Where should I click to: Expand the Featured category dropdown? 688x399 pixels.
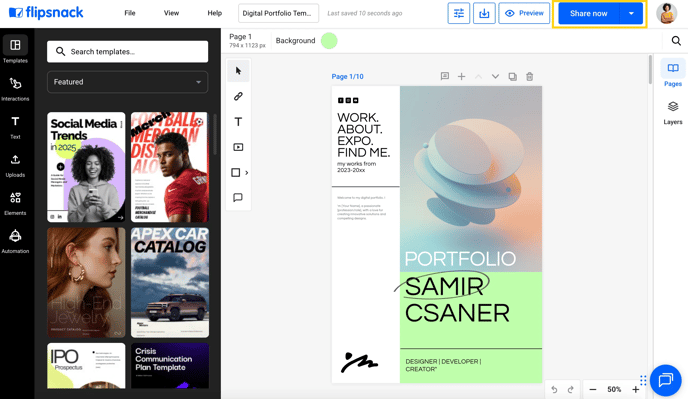tap(128, 82)
